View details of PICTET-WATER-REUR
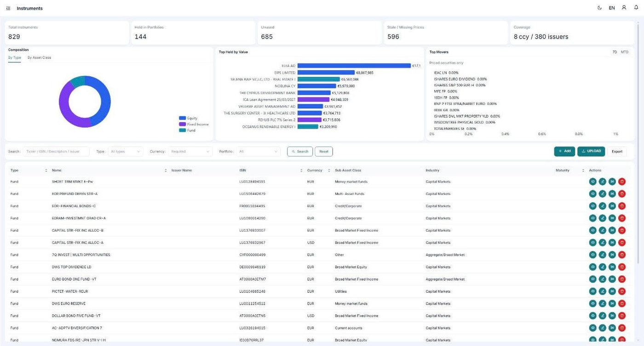The width and height of the screenshot is (644, 346). 593,291
